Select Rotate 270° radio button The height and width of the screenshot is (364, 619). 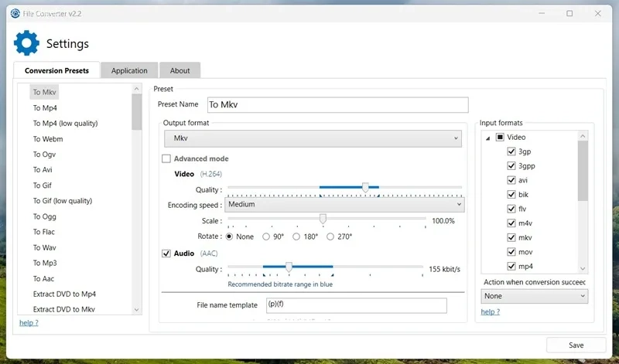click(330, 236)
